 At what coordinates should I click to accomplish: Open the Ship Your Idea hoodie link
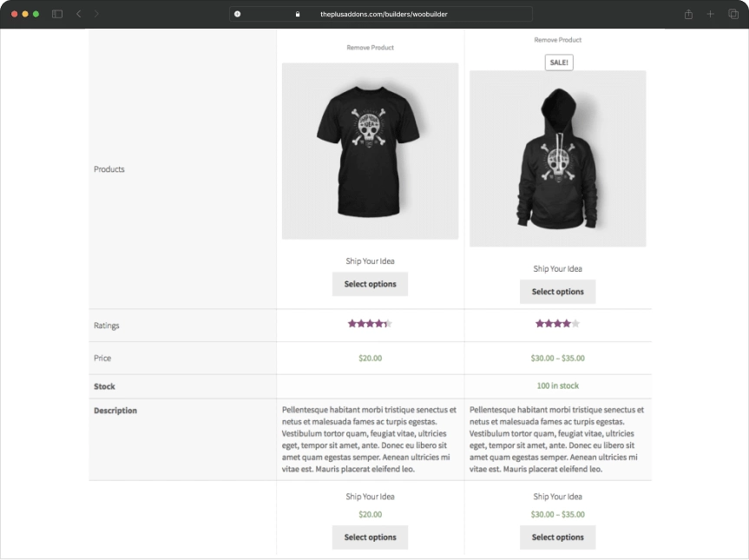(x=557, y=268)
